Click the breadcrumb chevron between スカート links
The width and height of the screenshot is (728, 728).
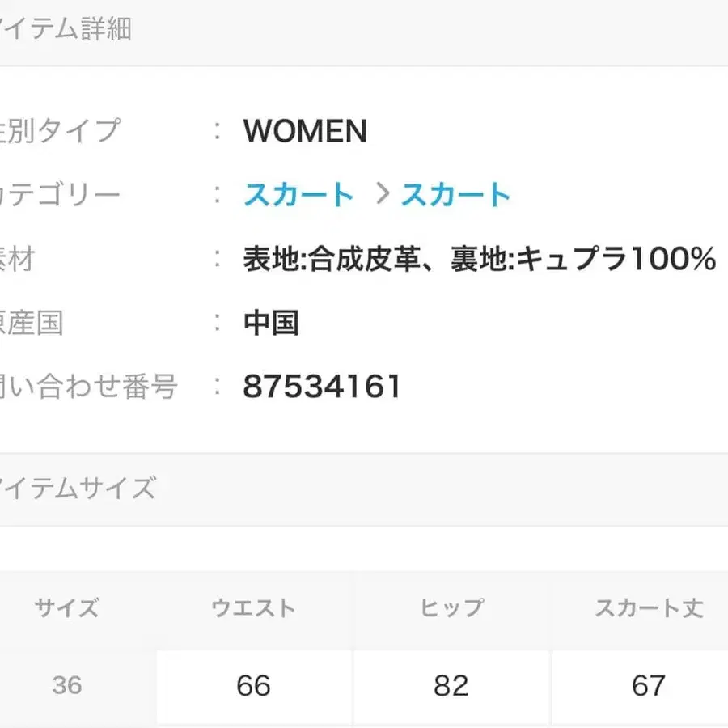[x=381, y=194]
